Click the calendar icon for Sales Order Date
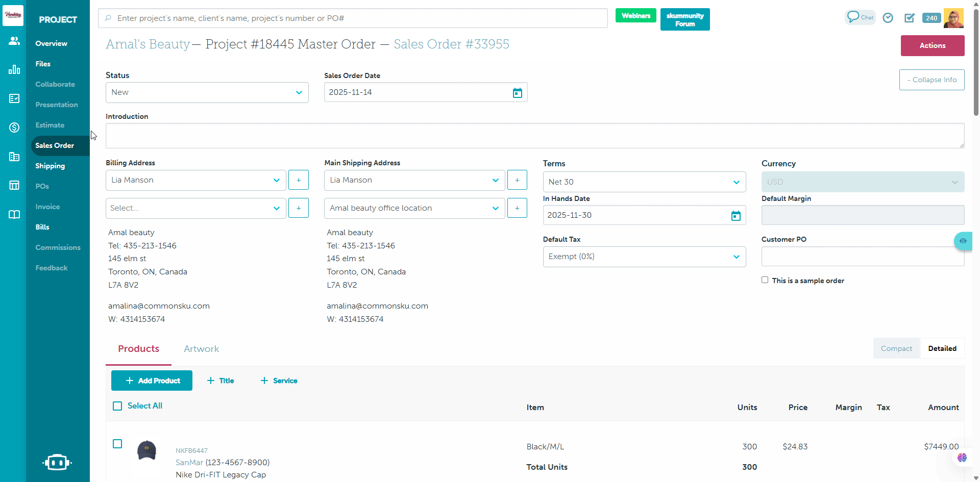Image resolution: width=980 pixels, height=482 pixels. click(517, 93)
